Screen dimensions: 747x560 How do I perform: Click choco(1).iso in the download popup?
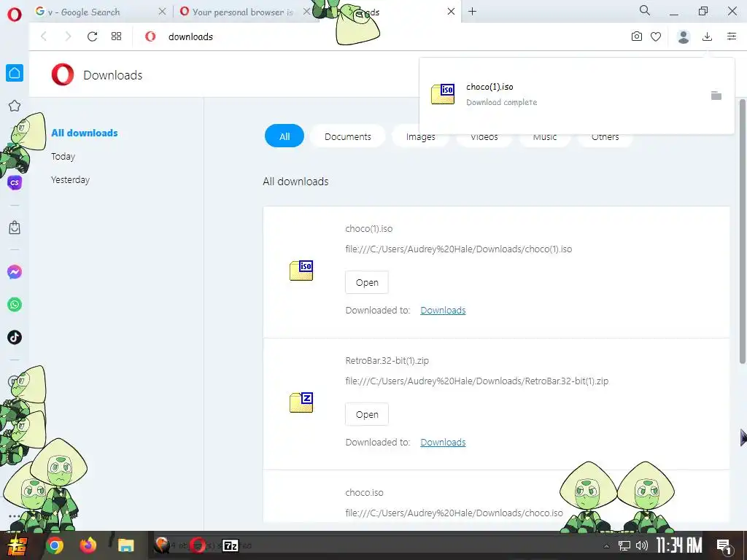[489, 87]
